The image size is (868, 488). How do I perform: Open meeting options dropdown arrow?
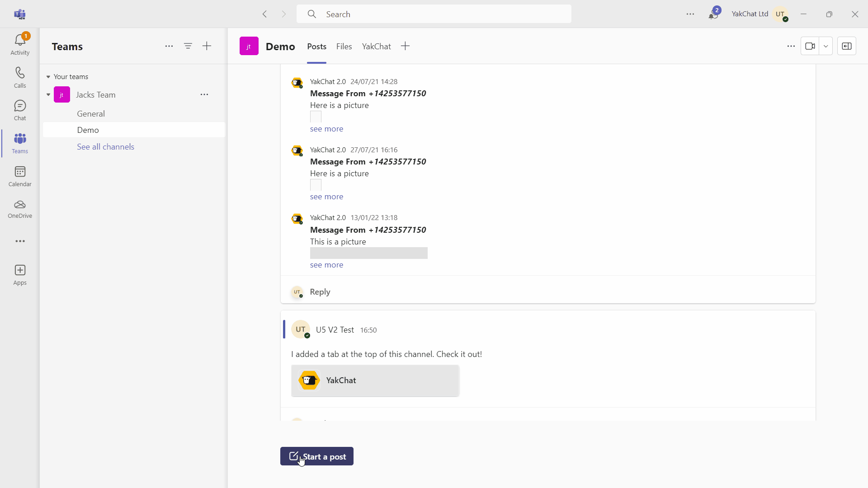coord(826,46)
